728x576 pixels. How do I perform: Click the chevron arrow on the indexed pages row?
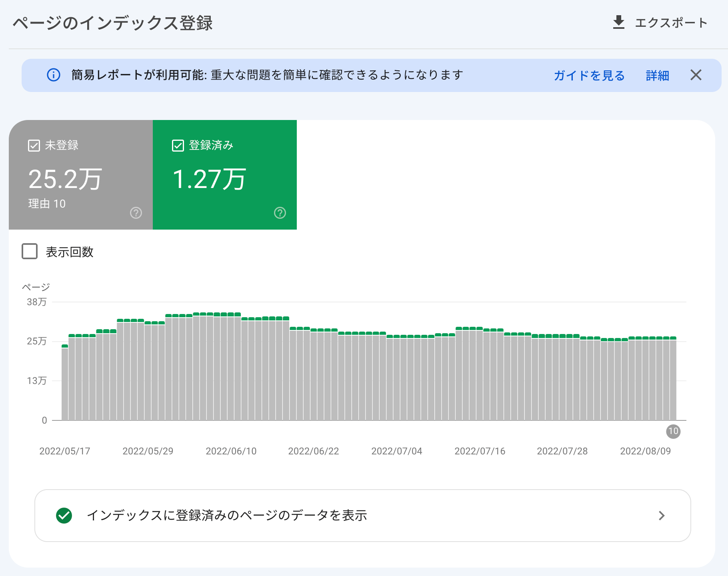pos(662,516)
